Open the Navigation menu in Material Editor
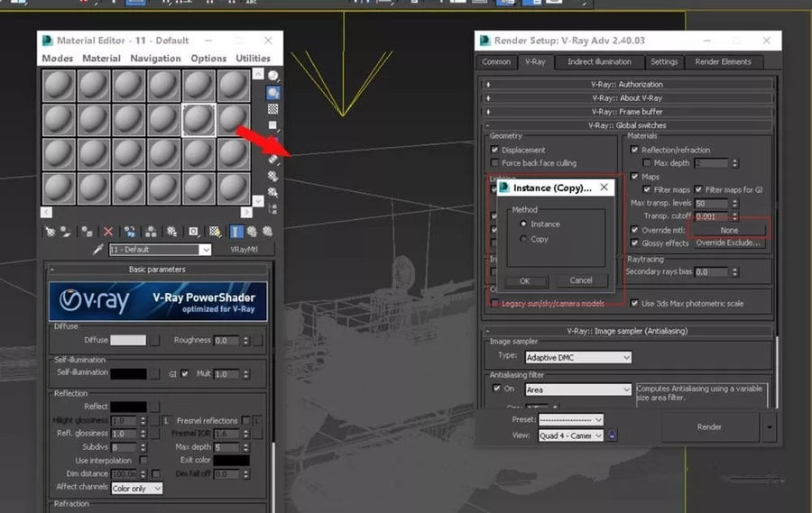The width and height of the screenshot is (812, 513). coord(155,59)
